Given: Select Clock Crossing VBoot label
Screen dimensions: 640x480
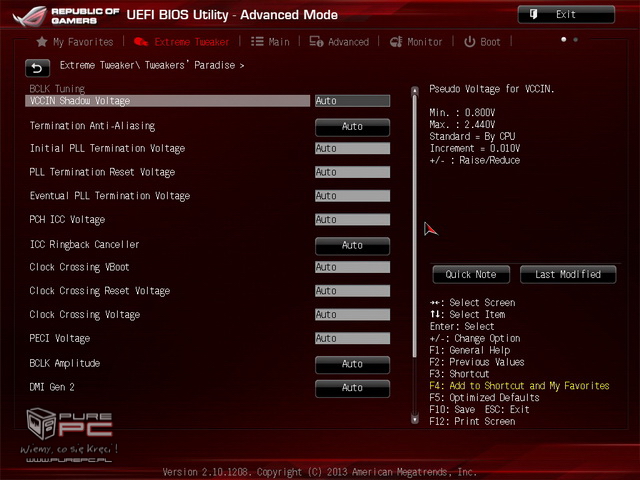Looking at the screenshot, I should pyautogui.click(x=79, y=267).
